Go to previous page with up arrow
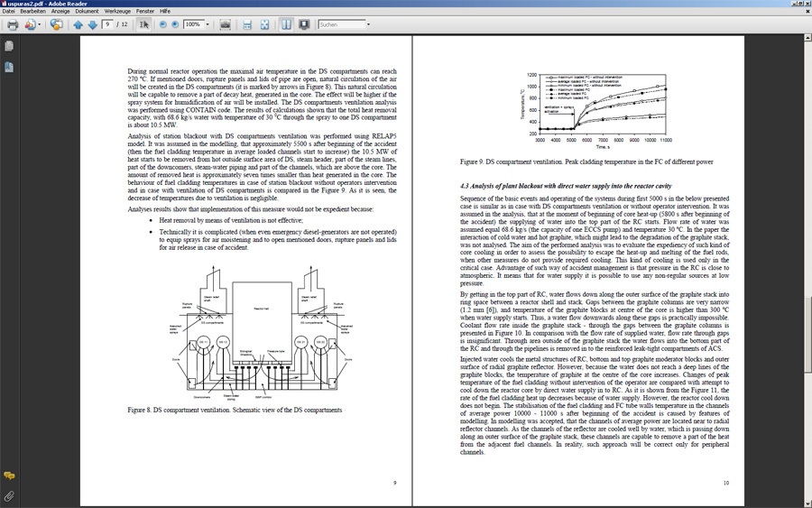This screenshot has width=812, height=508. point(78,24)
